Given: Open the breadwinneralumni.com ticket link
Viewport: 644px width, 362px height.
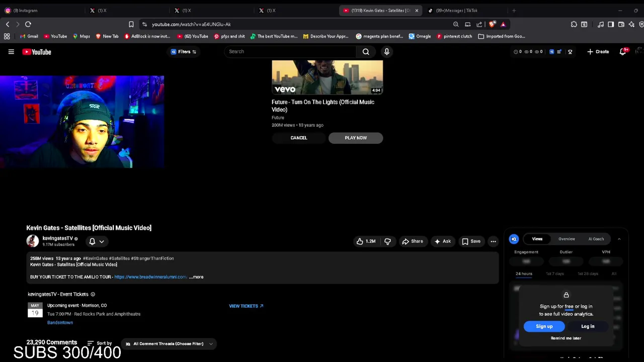Looking at the screenshot, I should click(150, 277).
